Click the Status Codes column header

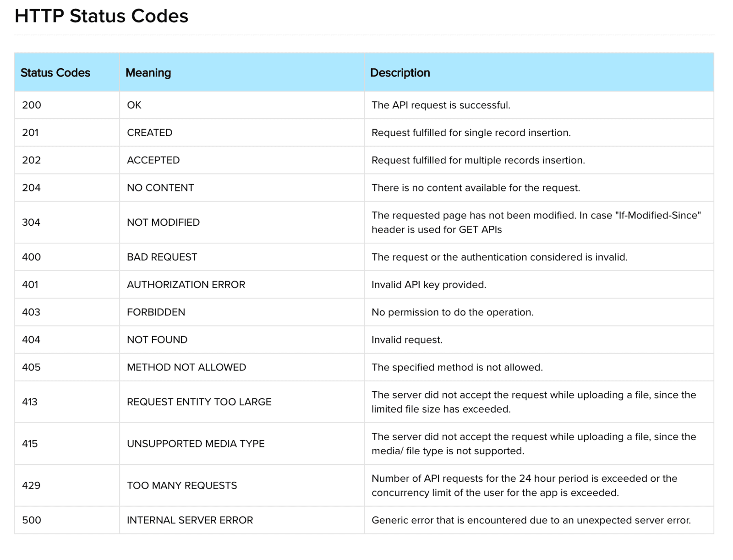[55, 73]
